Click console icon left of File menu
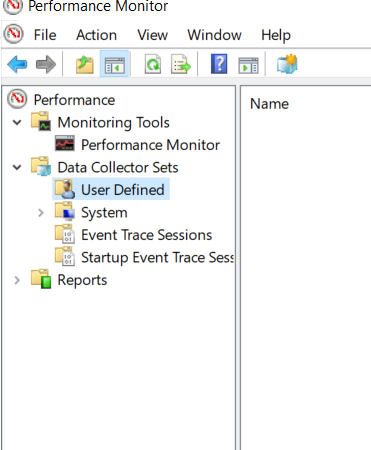371x450 pixels. [x=13, y=34]
